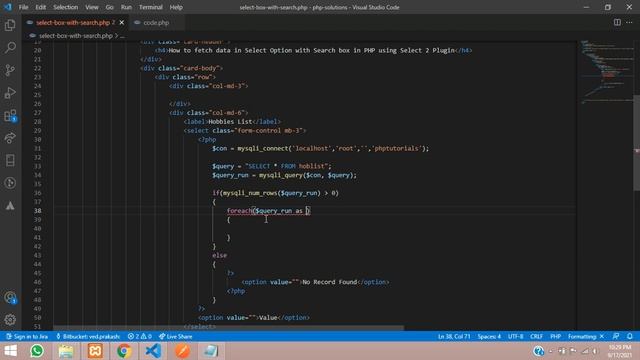Open WhatsApp from the taskbar
Viewport: 640px width, 360px height.
click(37, 351)
